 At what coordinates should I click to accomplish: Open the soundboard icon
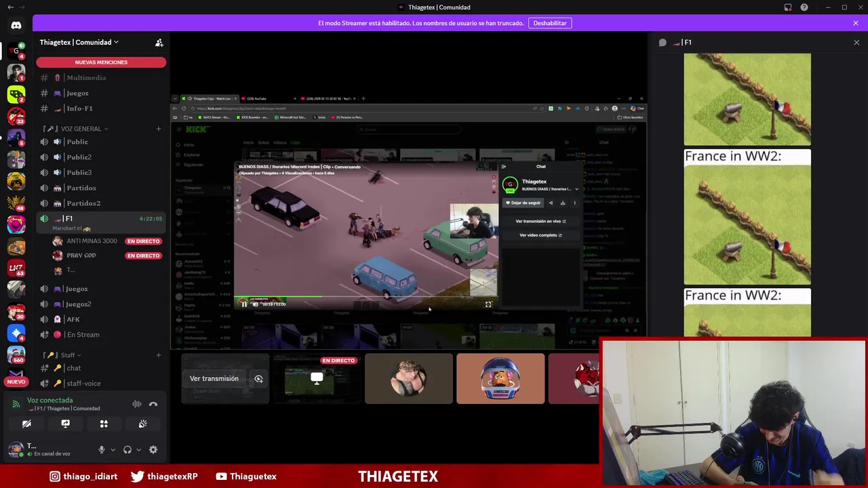[142, 424]
